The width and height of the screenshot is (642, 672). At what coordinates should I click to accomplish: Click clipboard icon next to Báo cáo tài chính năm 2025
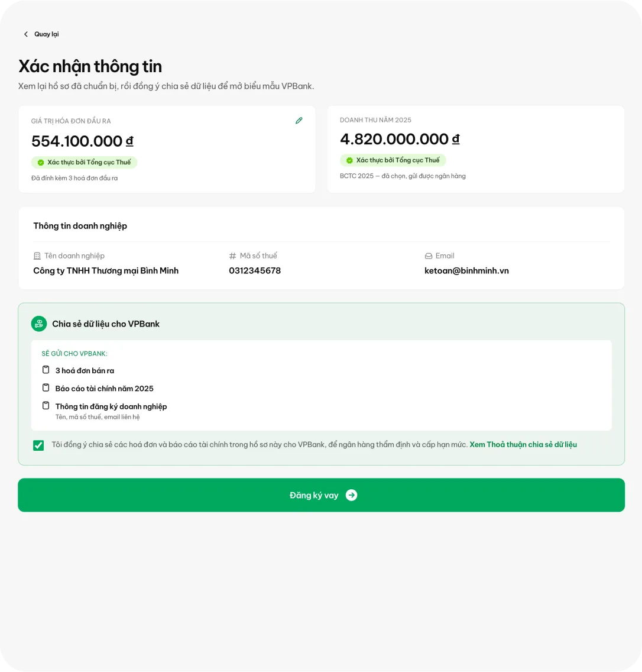[x=46, y=387]
